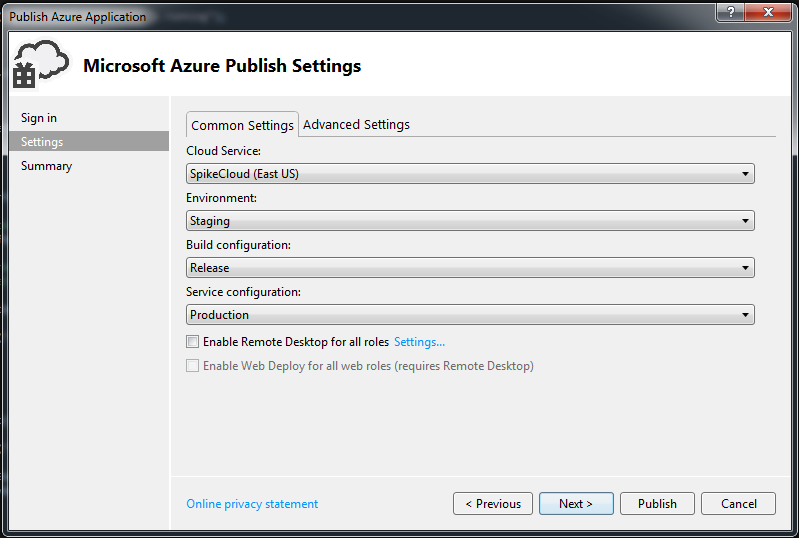Close the Publish Azure Application dialog

pos(768,12)
